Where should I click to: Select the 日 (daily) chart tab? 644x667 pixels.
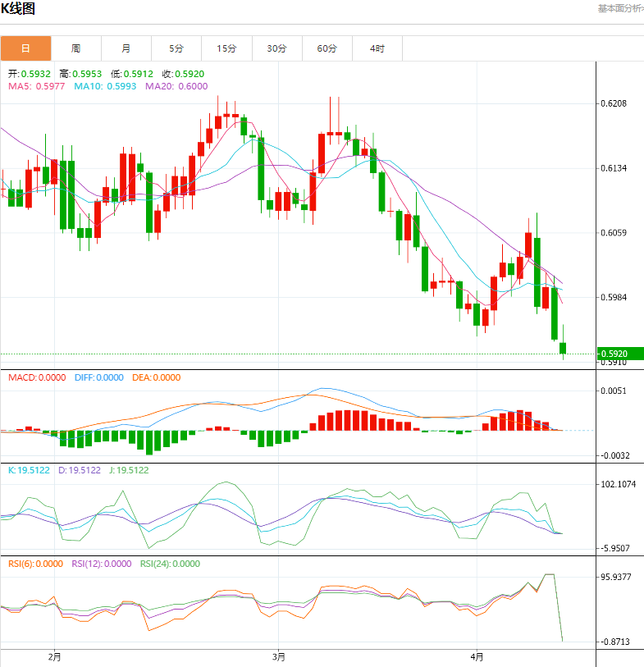pyautogui.click(x=25, y=49)
